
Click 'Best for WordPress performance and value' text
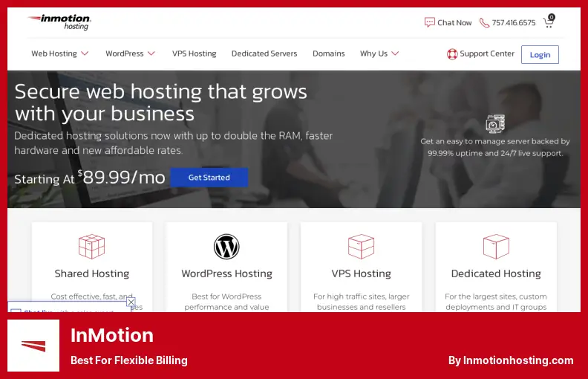click(x=226, y=302)
